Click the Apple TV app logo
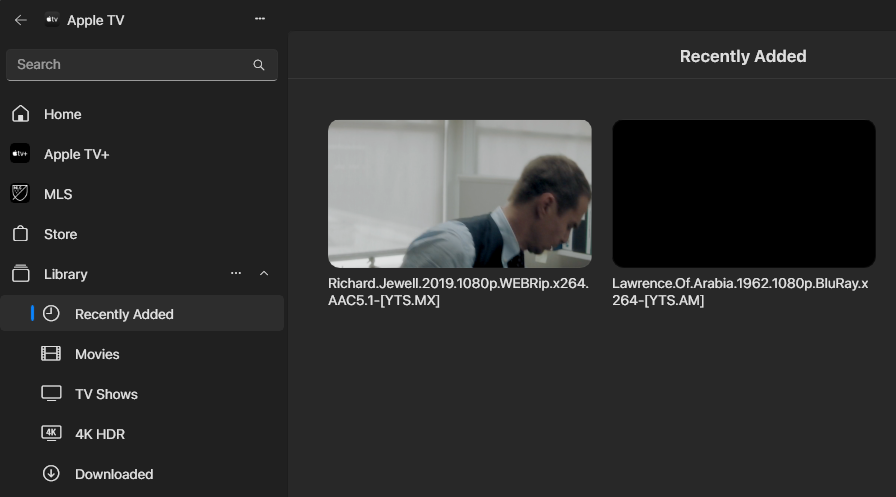This screenshot has width=896, height=497. click(52, 20)
